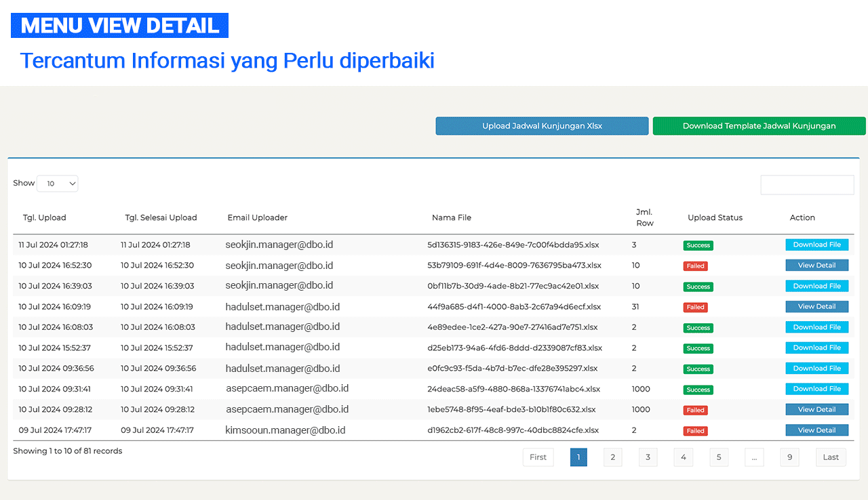The height and width of the screenshot is (500, 868).
Task: Click Email Uploader column header
Action: (258, 218)
